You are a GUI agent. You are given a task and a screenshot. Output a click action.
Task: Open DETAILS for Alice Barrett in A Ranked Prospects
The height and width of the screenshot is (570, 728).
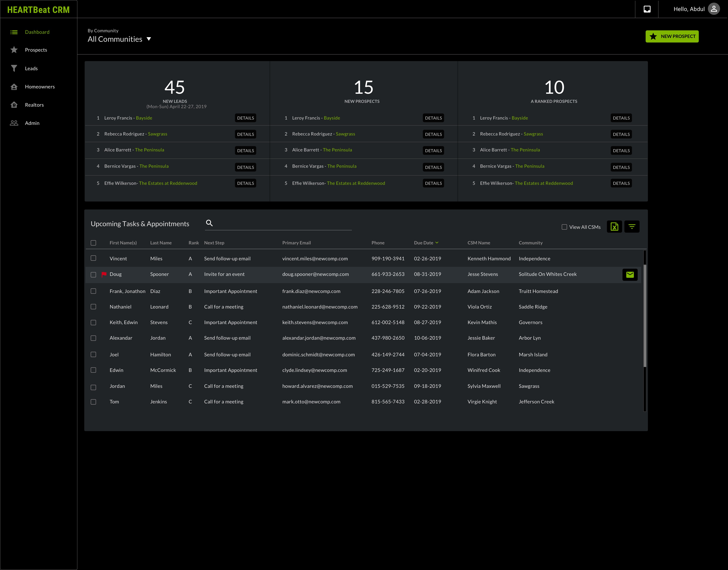tap(621, 150)
